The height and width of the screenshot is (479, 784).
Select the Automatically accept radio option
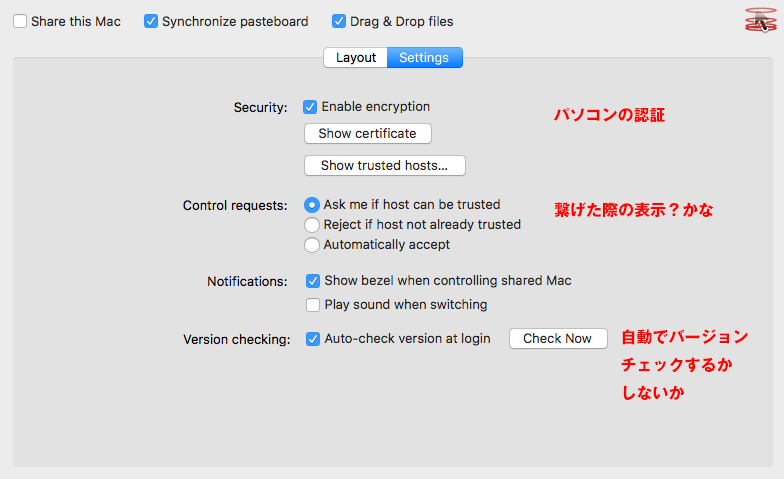pos(312,245)
